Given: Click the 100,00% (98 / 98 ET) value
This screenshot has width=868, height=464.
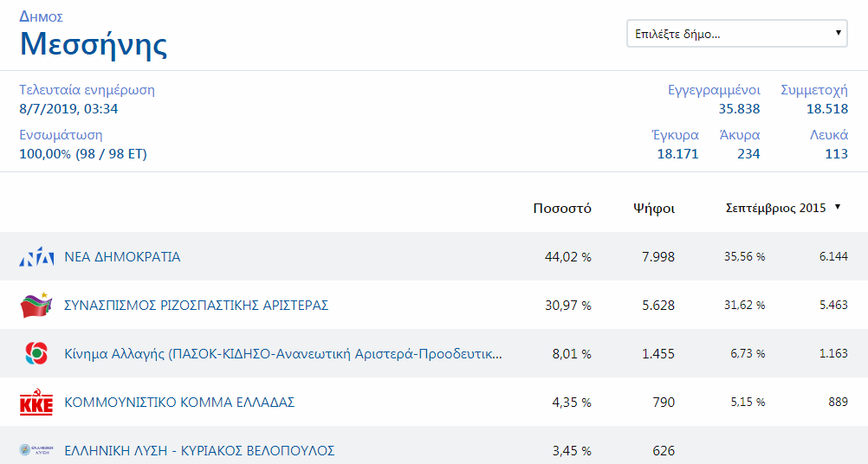Looking at the screenshot, I should point(83,154).
